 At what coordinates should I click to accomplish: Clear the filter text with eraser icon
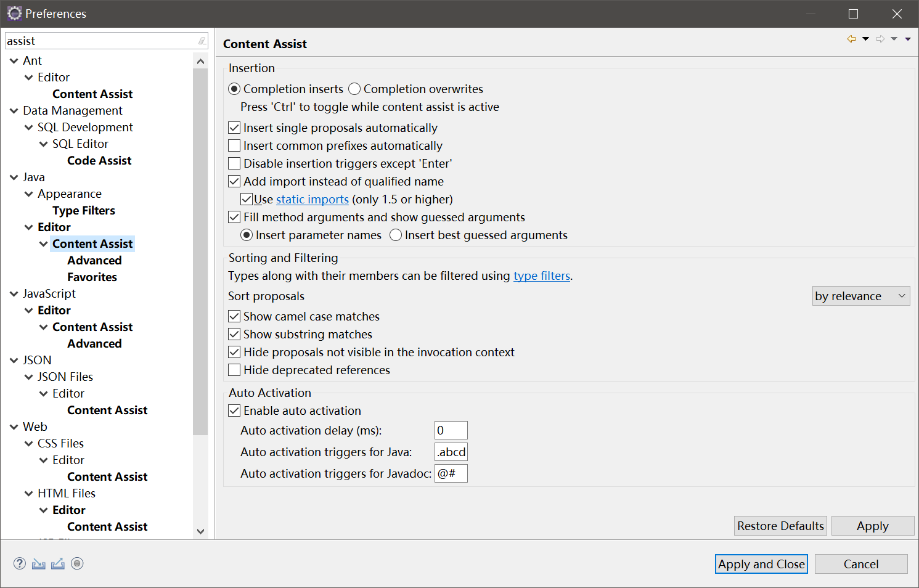tap(202, 41)
